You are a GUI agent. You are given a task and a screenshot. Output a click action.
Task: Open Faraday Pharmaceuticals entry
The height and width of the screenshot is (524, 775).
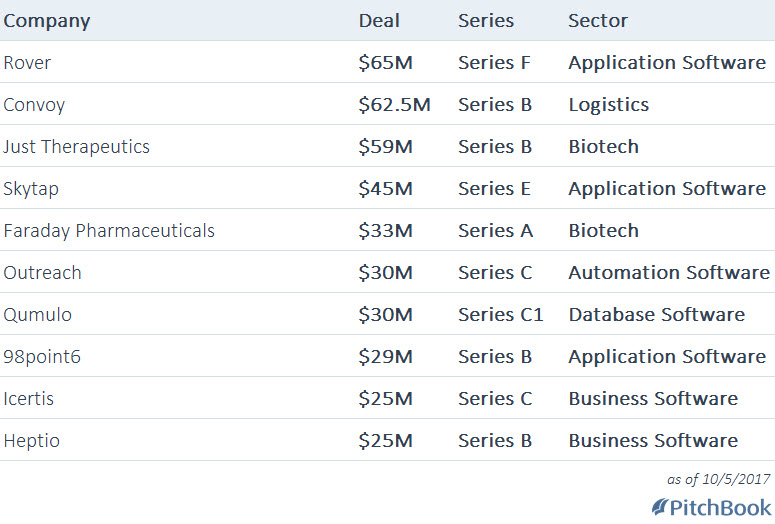tap(109, 231)
